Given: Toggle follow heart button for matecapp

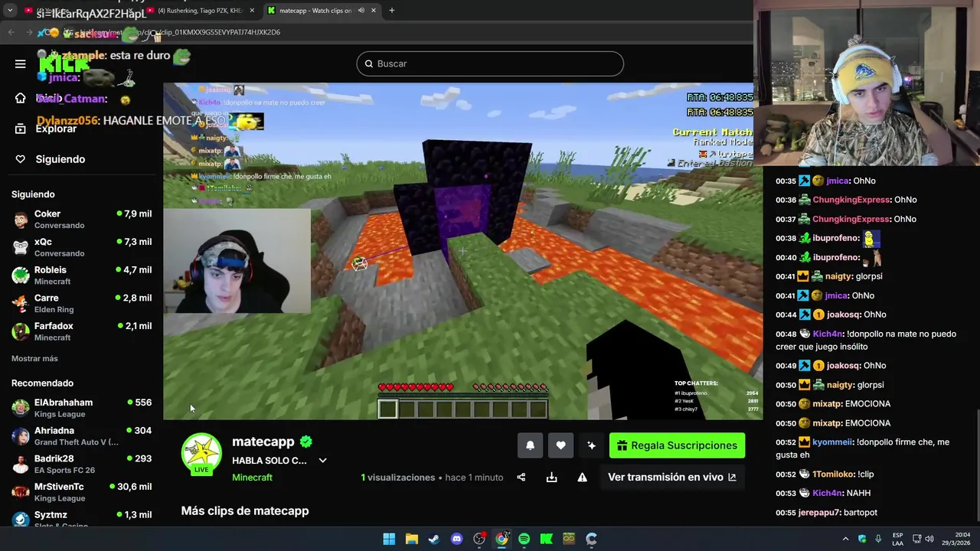Looking at the screenshot, I should point(560,445).
